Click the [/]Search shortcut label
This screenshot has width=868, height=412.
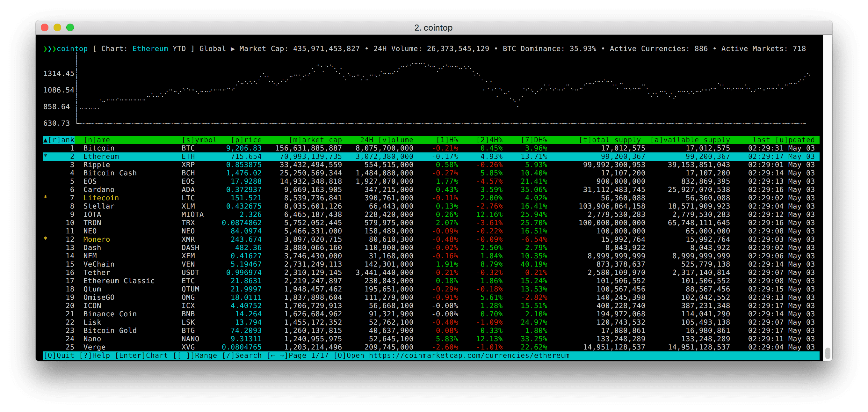(x=242, y=355)
